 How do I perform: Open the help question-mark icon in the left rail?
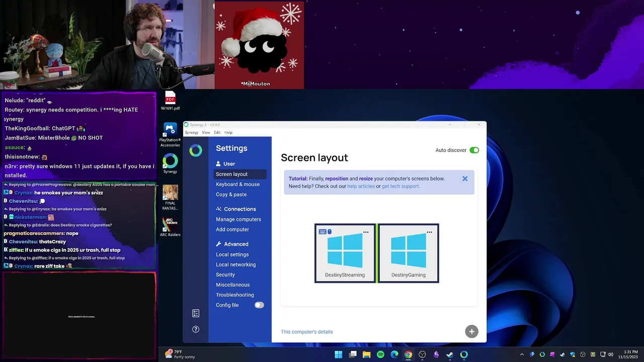(196, 329)
